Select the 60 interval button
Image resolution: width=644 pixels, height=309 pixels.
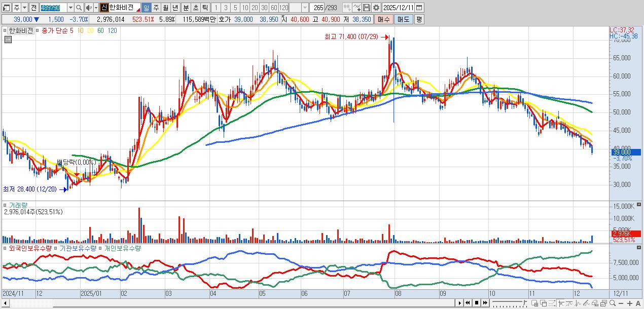point(274,8)
